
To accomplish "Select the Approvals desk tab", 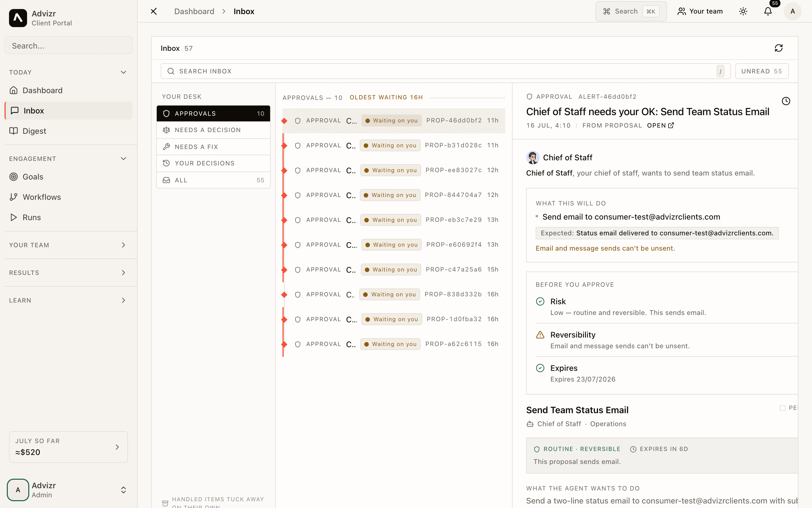I will [213, 113].
